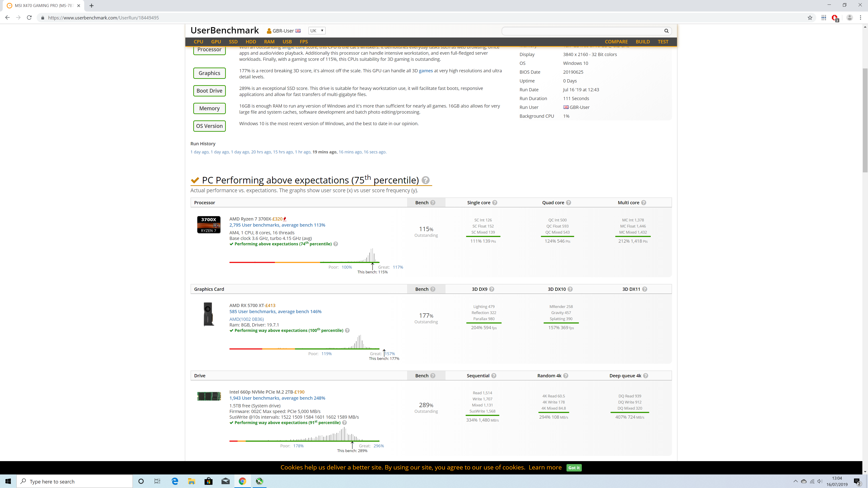Open Microsoft Store from the taskbar

click(209, 481)
